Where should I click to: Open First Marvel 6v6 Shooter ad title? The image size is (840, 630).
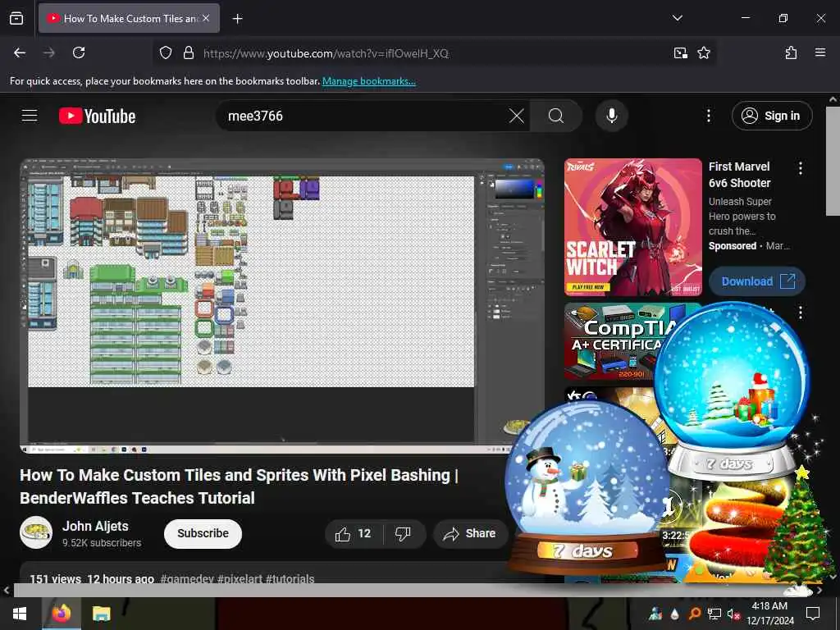click(739, 175)
